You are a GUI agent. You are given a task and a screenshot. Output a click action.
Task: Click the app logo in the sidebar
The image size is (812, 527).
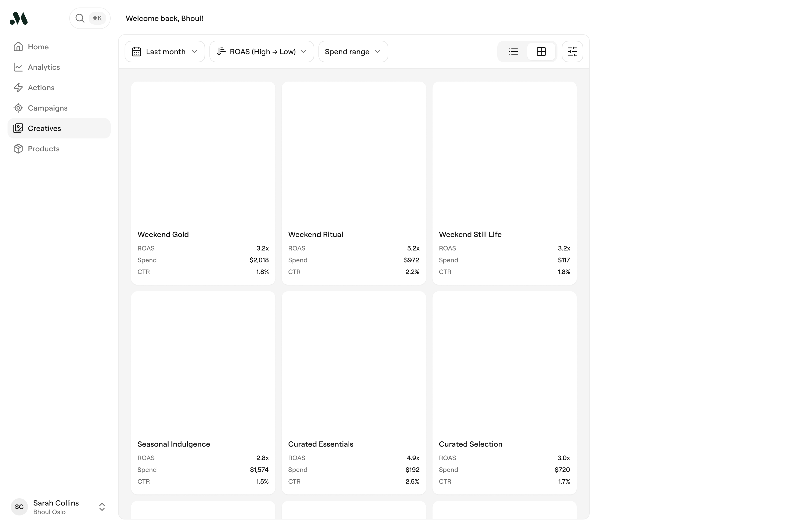(19, 19)
